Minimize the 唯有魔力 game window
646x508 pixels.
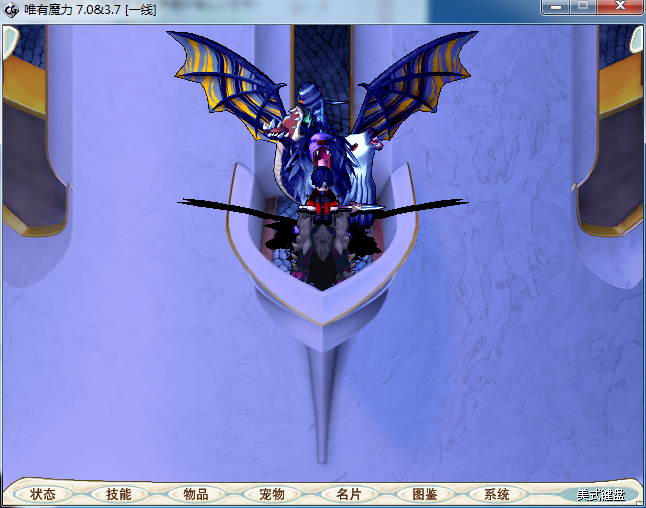(x=557, y=7)
